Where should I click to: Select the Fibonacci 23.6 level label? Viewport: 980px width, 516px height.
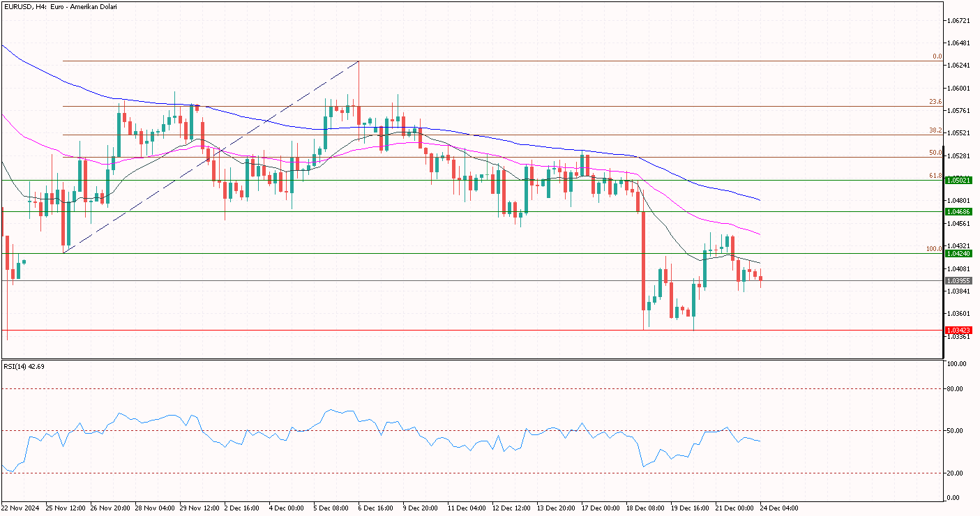[936, 102]
